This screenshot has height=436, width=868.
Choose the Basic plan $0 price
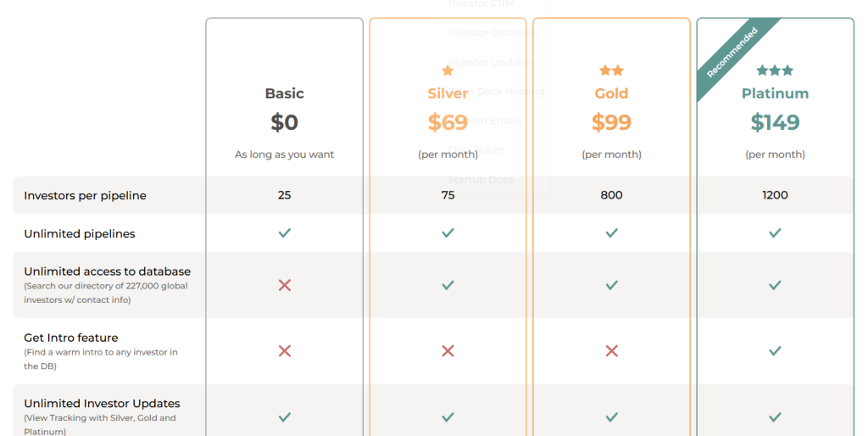[285, 123]
